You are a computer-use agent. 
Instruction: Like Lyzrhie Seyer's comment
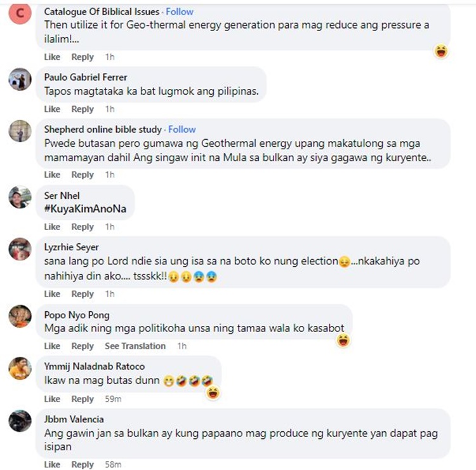(52, 294)
